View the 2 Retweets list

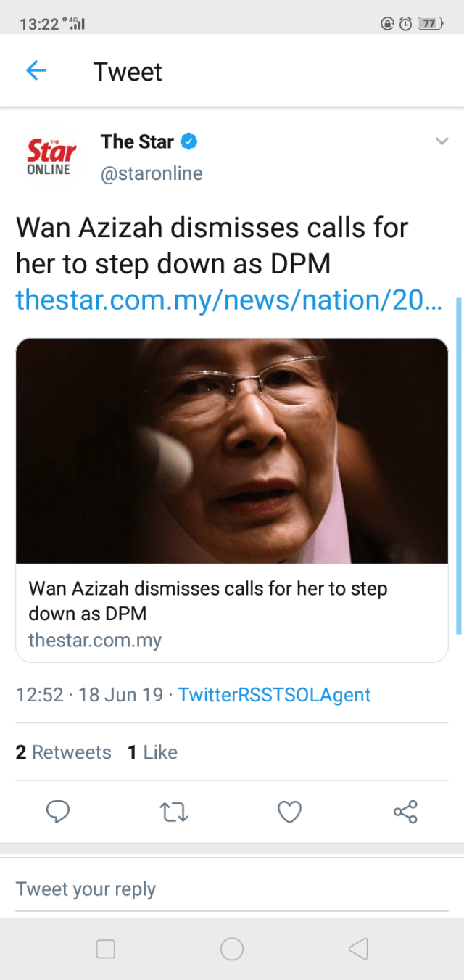pos(64,752)
